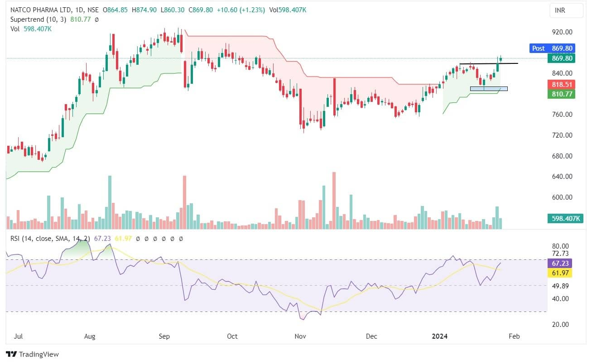Click the 49.89 RSI axis level
This screenshot has width=592, height=364.
pyautogui.click(x=561, y=286)
